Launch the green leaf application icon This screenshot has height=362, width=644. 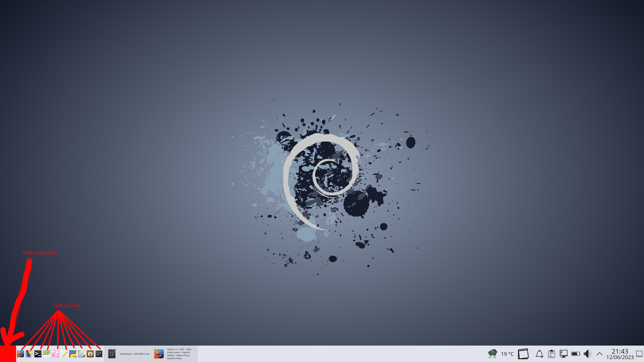click(x=82, y=354)
